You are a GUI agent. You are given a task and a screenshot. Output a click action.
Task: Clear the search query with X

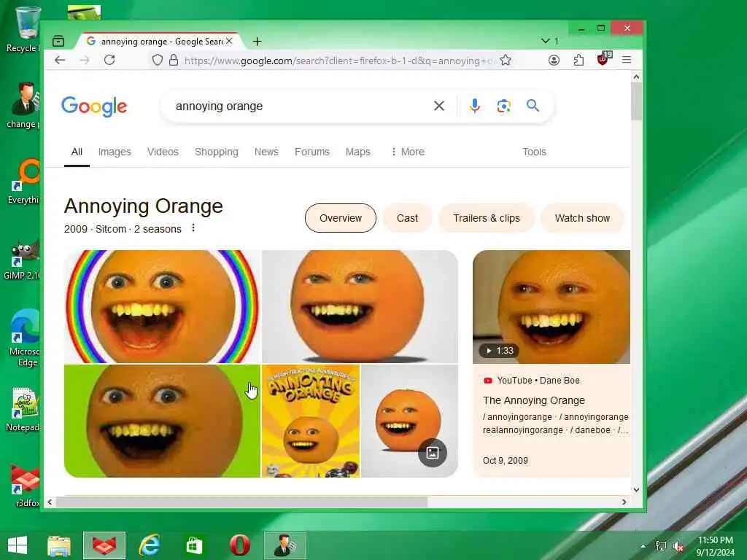point(439,106)
